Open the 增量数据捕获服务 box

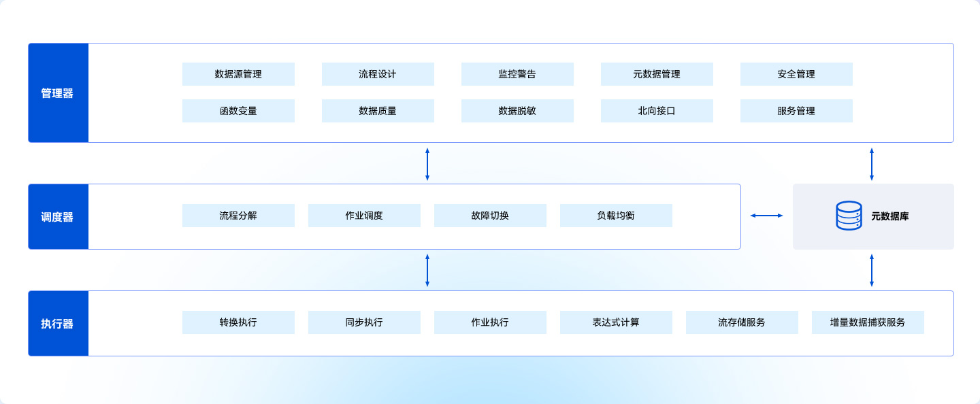(868, 322)
